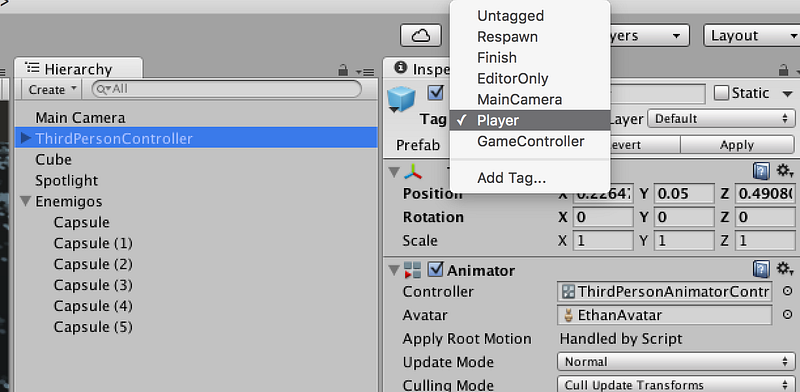This screenshot has width=800, height=392.
Task: Click the Scale Y field
Action: coord(684,241)
